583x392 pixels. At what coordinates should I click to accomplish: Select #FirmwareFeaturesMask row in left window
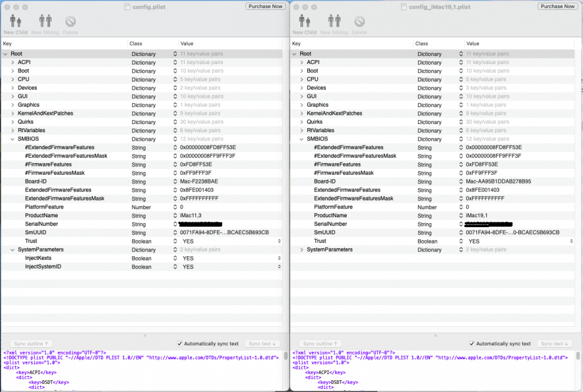point(142,173)
